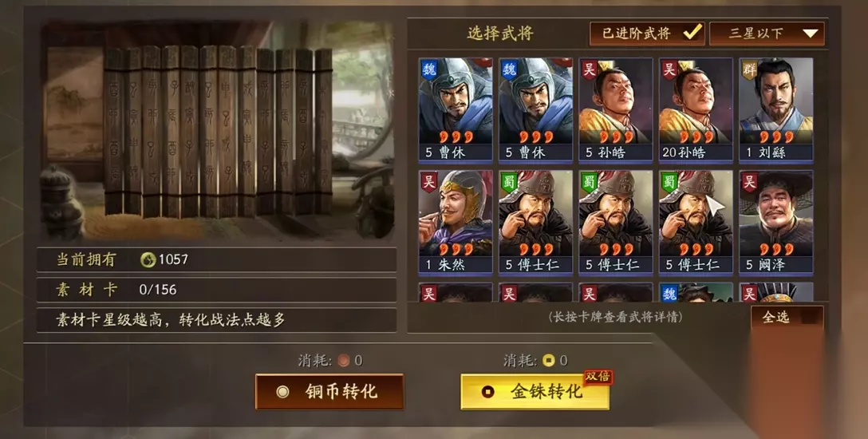
Task: Select the level 20 孙皓 card
Action: pyautogui.click(x=696, y=109)
